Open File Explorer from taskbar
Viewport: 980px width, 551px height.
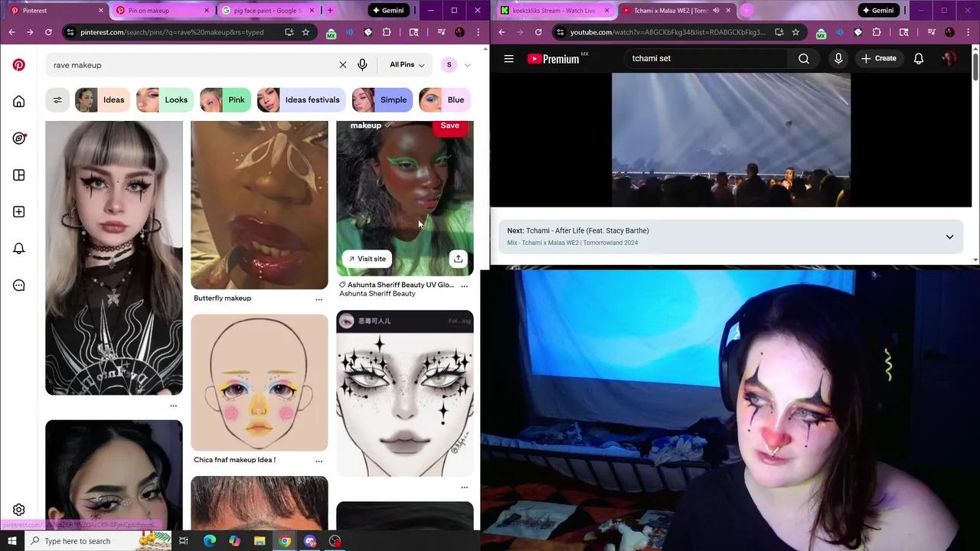pyautogui.click(x=260, y=541)
